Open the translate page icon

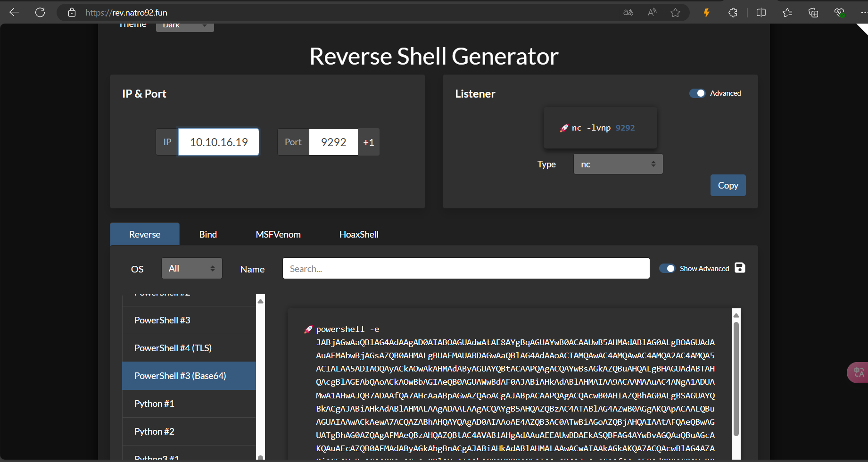click(x=628, y=12)
